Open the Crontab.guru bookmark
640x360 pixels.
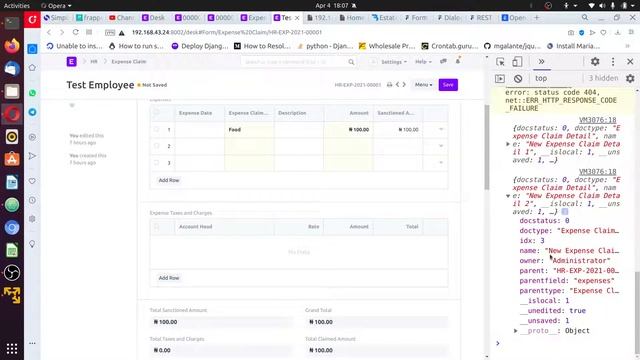point(450,46)
